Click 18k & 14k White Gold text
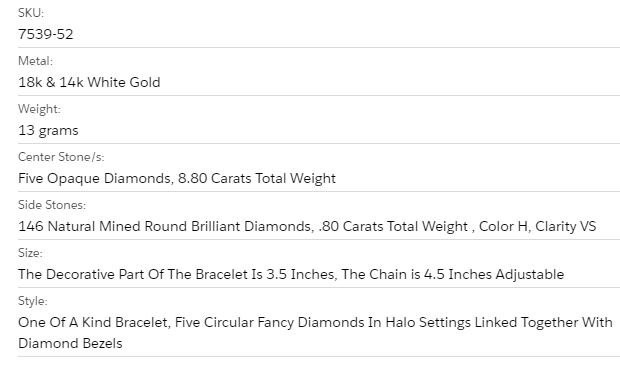The image size is (620, 365). click(89, 82)
